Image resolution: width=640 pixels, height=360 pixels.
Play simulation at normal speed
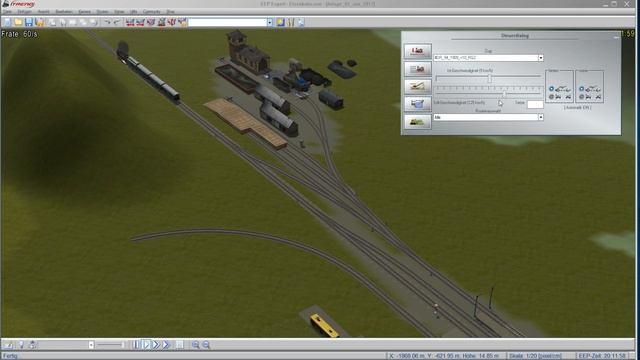click(x=146, y=345)
